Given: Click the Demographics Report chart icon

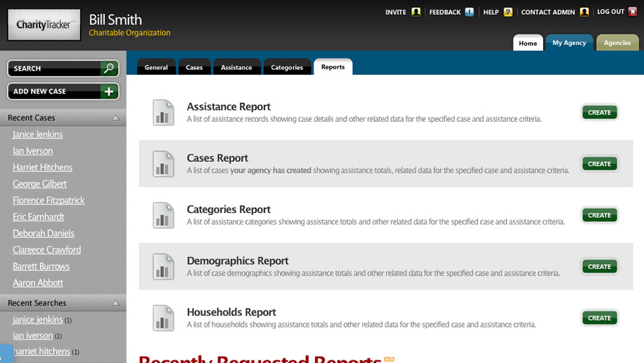Looking at the screenshot, I should (x=163, y=267).
